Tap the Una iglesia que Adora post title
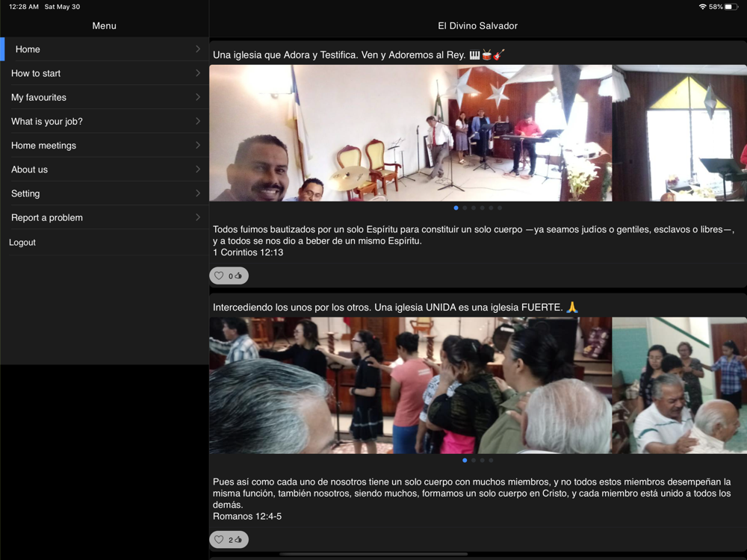747x560 pixels. pos(359,55)
